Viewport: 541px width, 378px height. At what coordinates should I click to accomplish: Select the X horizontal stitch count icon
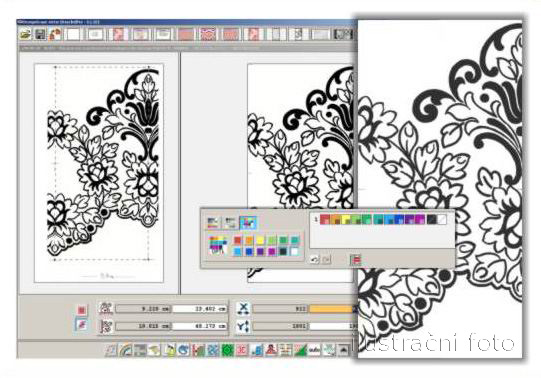point(243,308)
